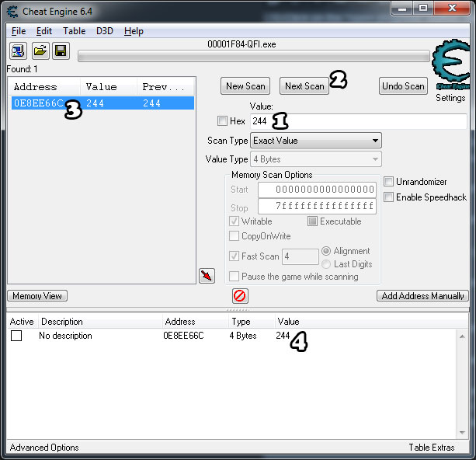Open the Help menu
Viewport: 476px width, 460px height.
coord(134,31)
